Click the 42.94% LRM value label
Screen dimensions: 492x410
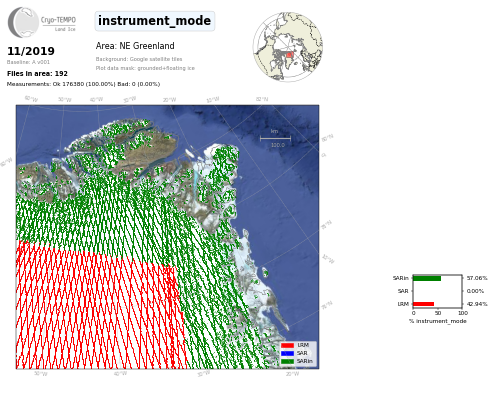click(x=477, y=304)
